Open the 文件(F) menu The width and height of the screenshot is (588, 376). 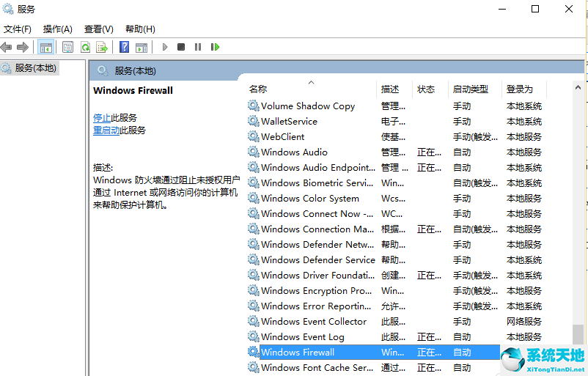coord(18,29)
